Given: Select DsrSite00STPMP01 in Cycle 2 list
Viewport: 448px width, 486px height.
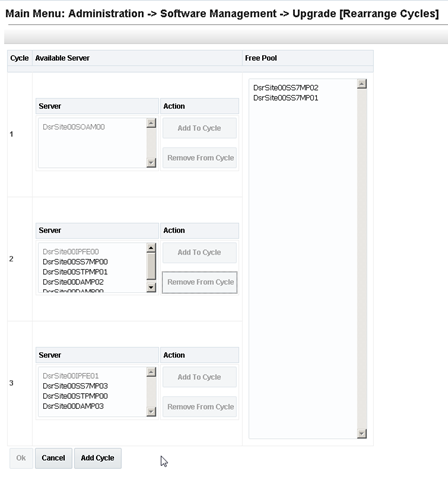Looking at the screenshot, I should pos(75,272).
